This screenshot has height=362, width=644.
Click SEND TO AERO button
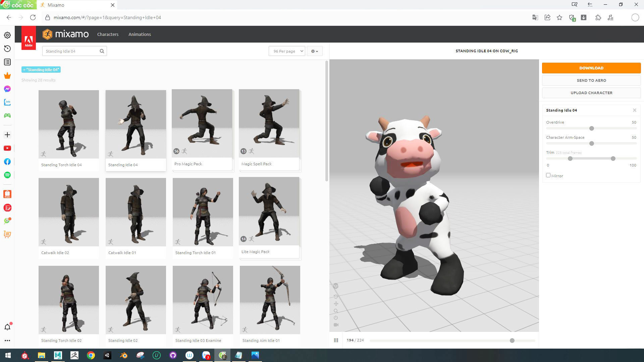pos(591,80)
